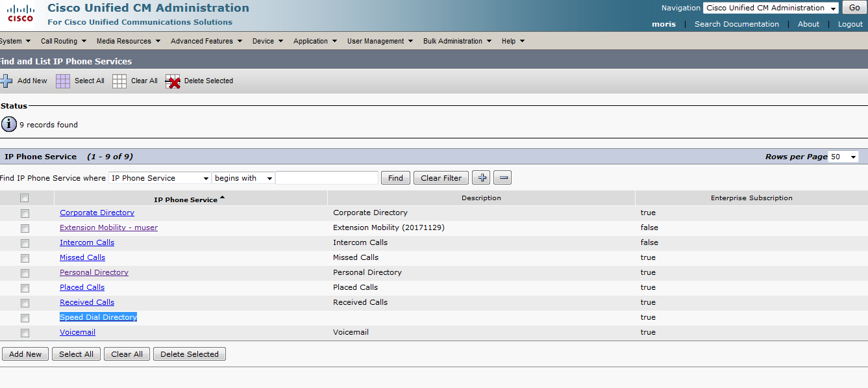
Task: Click the Cisco logo
Action: [21, 13]
